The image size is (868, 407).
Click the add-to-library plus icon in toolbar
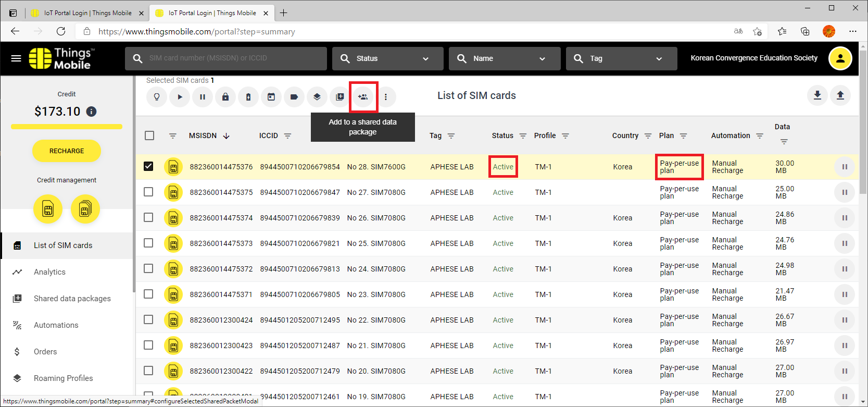click(340, 97)
